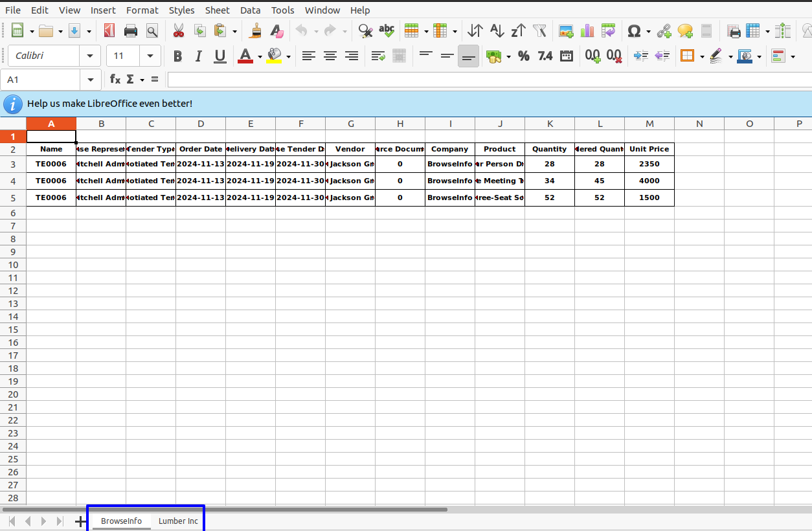812x531 pixels.
Task: Click the Clone Formatting paintbrush icon
Action: tap(256, 30)
